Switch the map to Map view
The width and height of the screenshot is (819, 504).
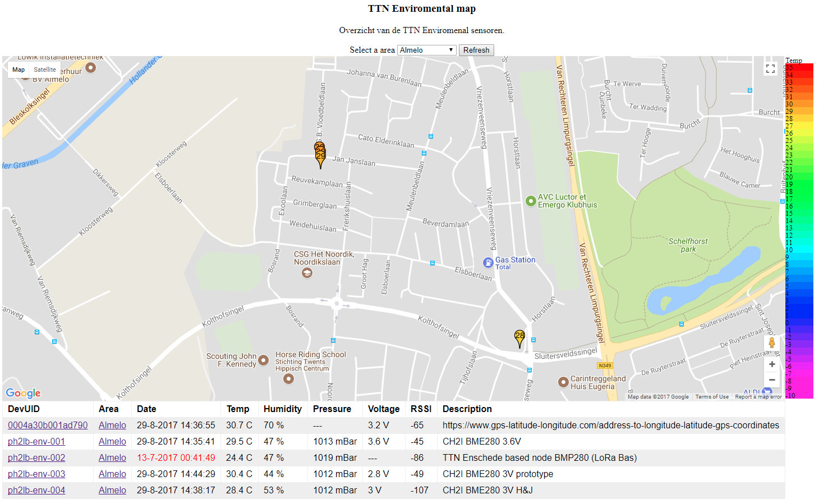click(19, 70)
